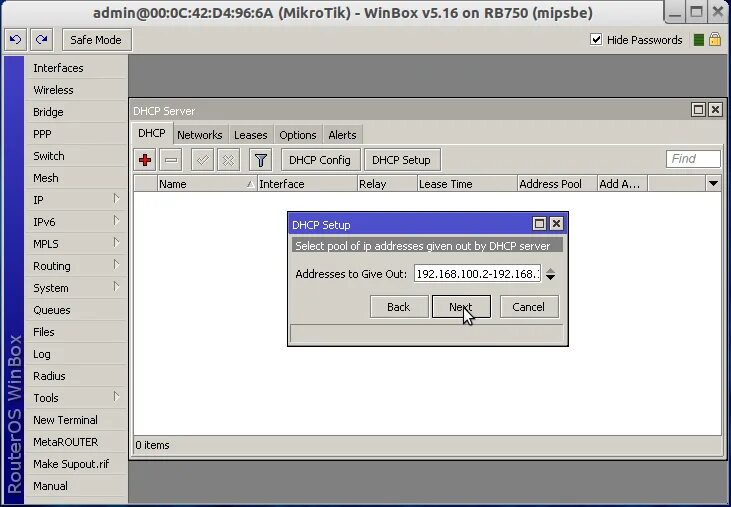The height and width of the screenshot is (507, 731).
Task: Open Interfaces in the sidebar menu
Action: pos(76,68)
